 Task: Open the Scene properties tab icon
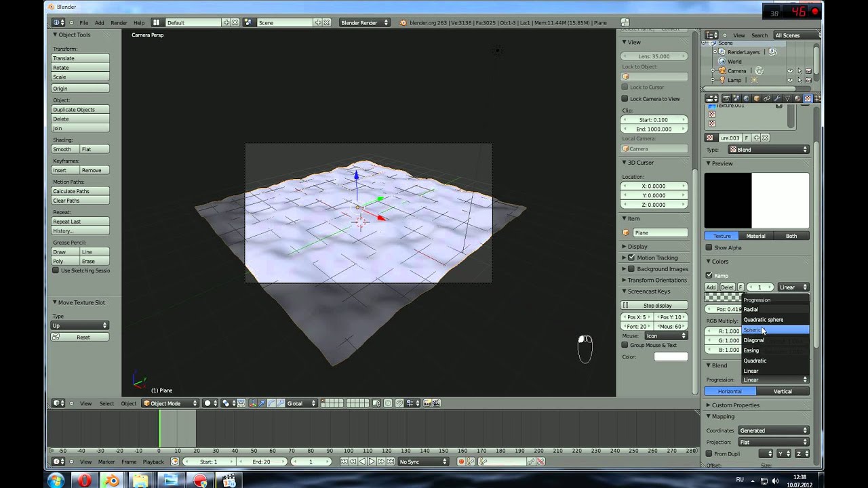pos(736,98)
